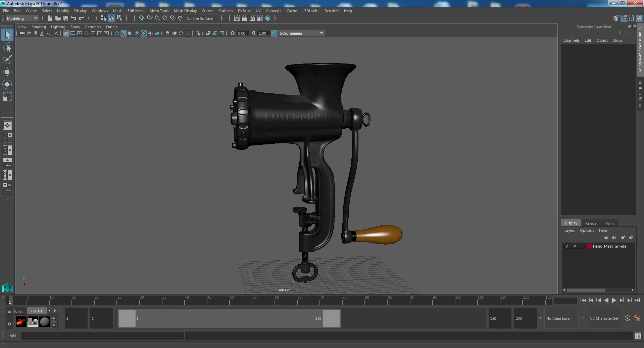Screen dimensions: 644x348
Task: Click the Play forwards button
Action: pyautogui.click(x=614, y=301)
